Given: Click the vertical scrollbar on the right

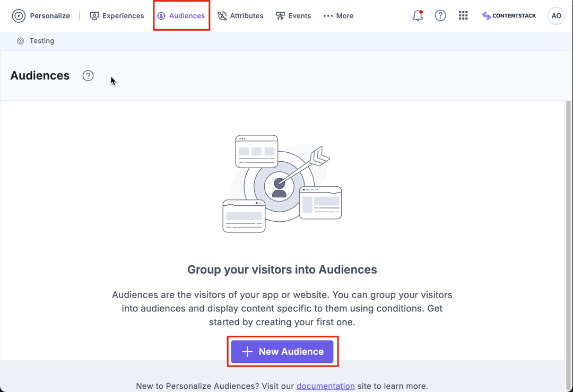Looking at the screenshot, I should coord(568,245).
